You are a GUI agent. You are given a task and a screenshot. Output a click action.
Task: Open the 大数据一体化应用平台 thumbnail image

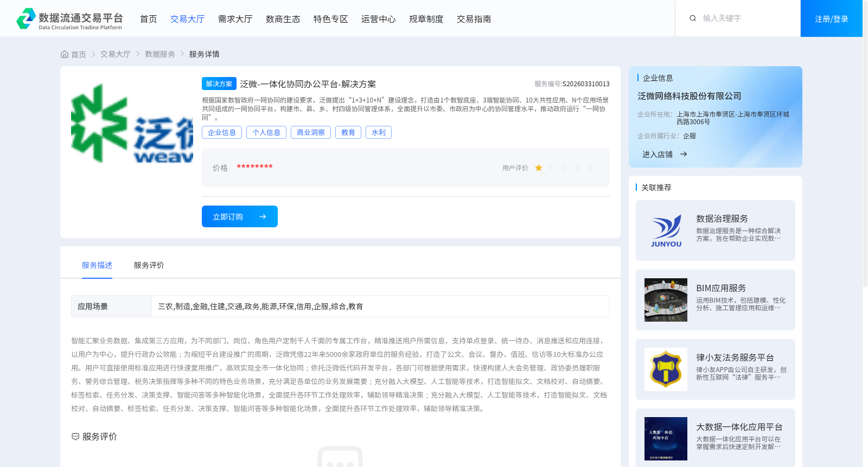666,439
